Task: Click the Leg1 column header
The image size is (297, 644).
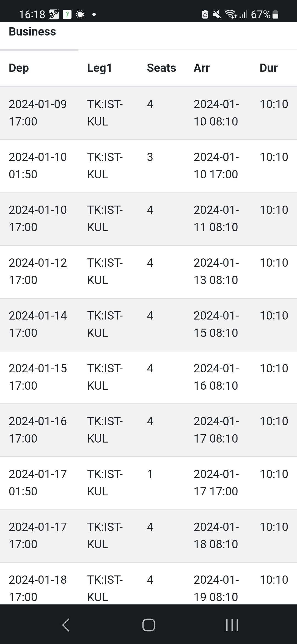Action: [100, 68]
